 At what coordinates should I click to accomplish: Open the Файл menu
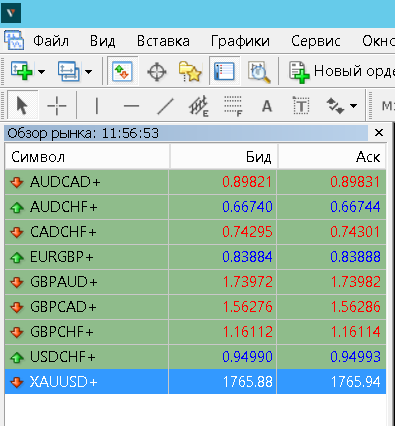pyautogui.click(x=51, y=41)
